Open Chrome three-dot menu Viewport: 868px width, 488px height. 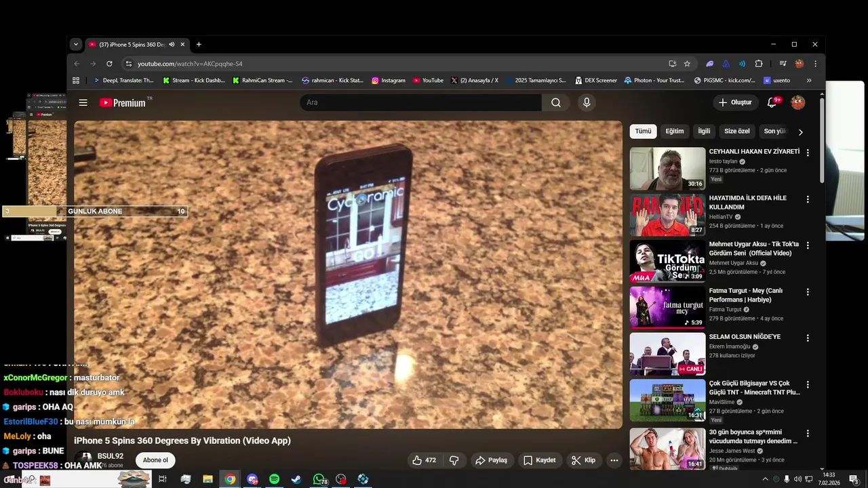click(x=815, y=64)
